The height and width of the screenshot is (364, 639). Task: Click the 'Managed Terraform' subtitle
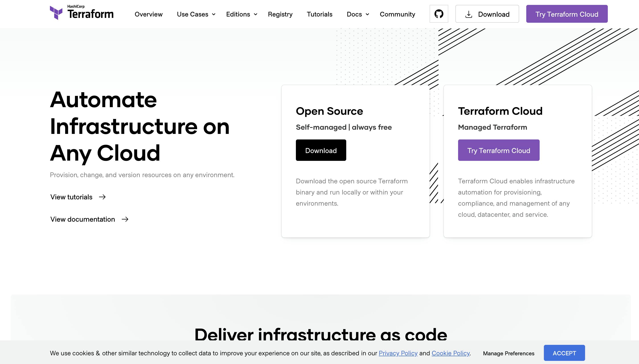[x=492, y=127]
